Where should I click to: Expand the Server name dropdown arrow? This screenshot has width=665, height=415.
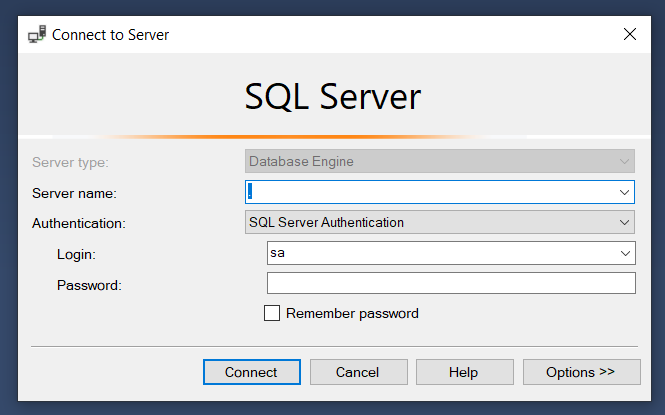coord(625,192)
